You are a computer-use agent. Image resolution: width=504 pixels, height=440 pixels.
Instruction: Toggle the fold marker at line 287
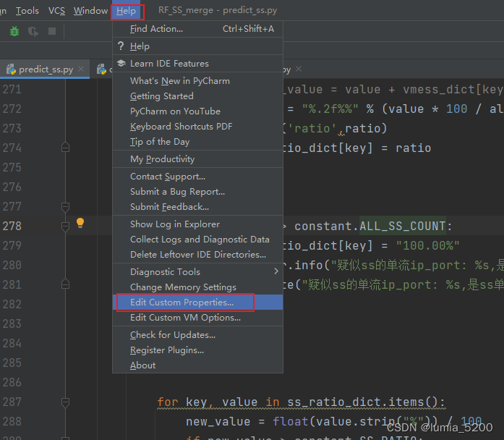[65, 402]
